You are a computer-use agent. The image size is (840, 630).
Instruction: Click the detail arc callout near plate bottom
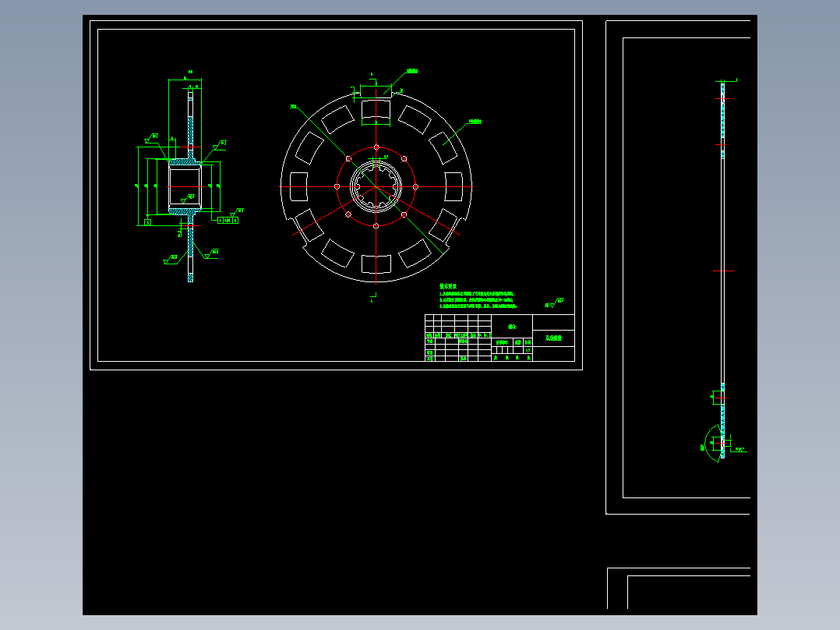(712, 444)
